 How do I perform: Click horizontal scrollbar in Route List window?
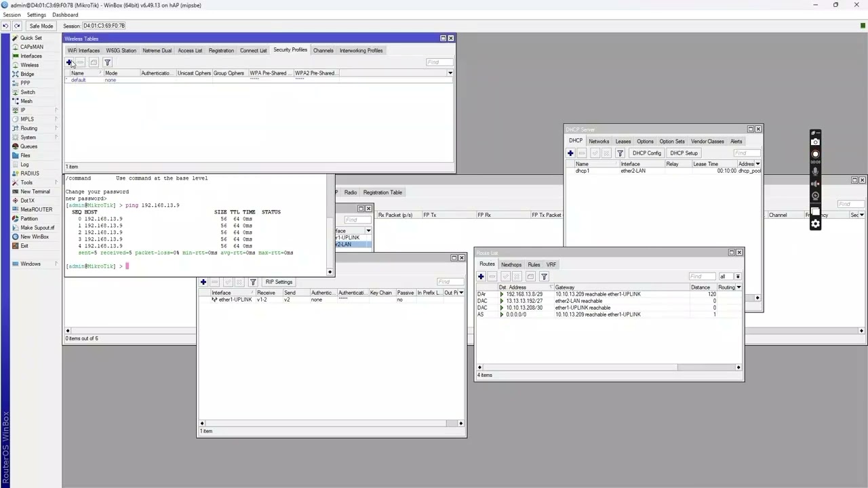click(608, 367)
